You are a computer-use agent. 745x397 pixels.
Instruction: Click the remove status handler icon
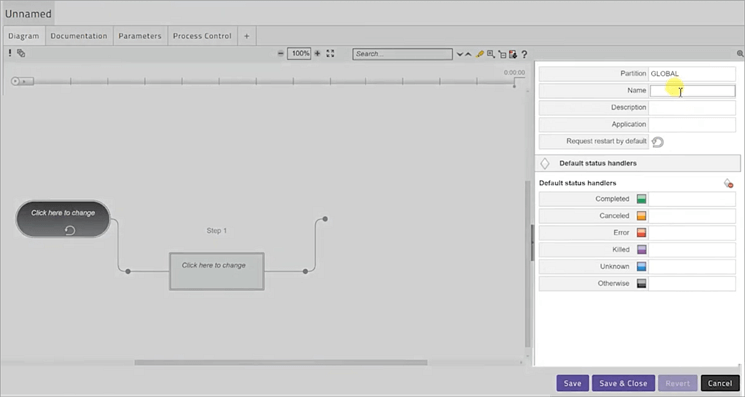pyautogui.click(x=728, y=183)
